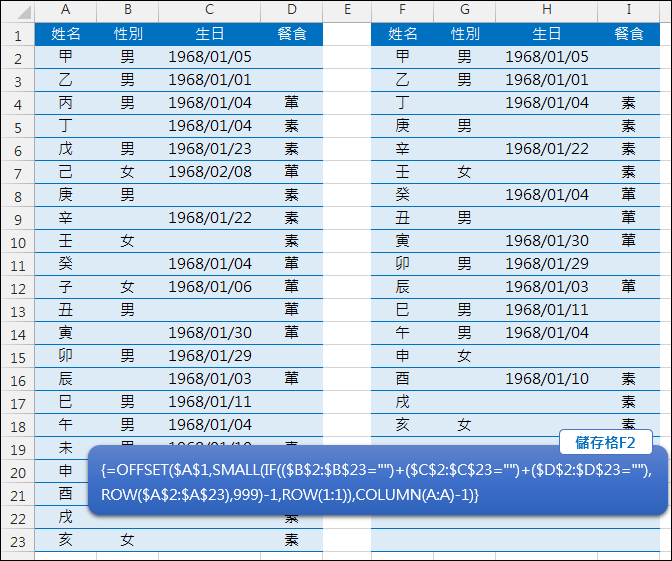Select cell F2 containing 甲
This screenshot has width=672, height=561.
point(402,57)
